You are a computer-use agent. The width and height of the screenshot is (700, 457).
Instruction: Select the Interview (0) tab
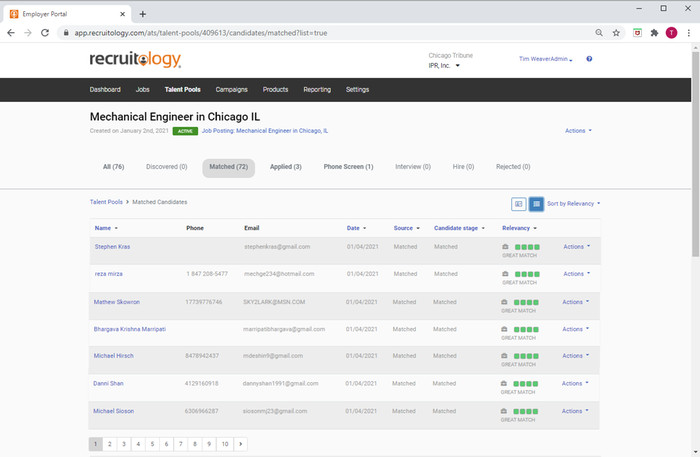coord(413,167)
